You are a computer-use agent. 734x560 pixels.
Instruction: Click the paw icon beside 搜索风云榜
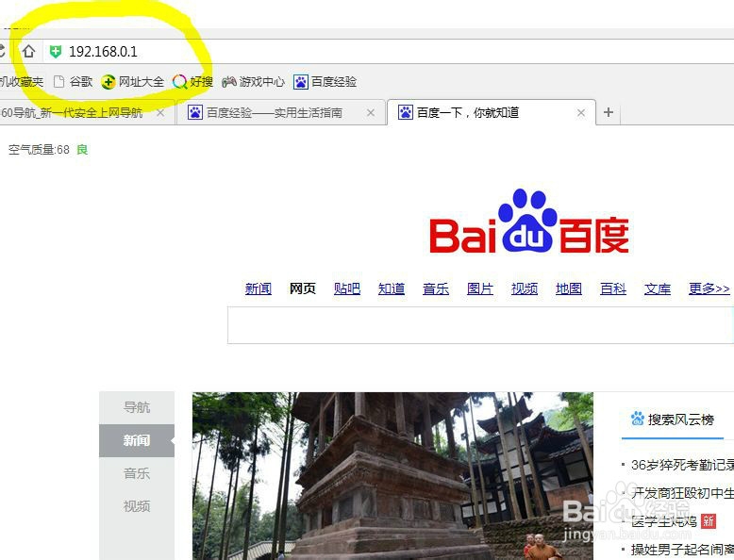(638, 419)
